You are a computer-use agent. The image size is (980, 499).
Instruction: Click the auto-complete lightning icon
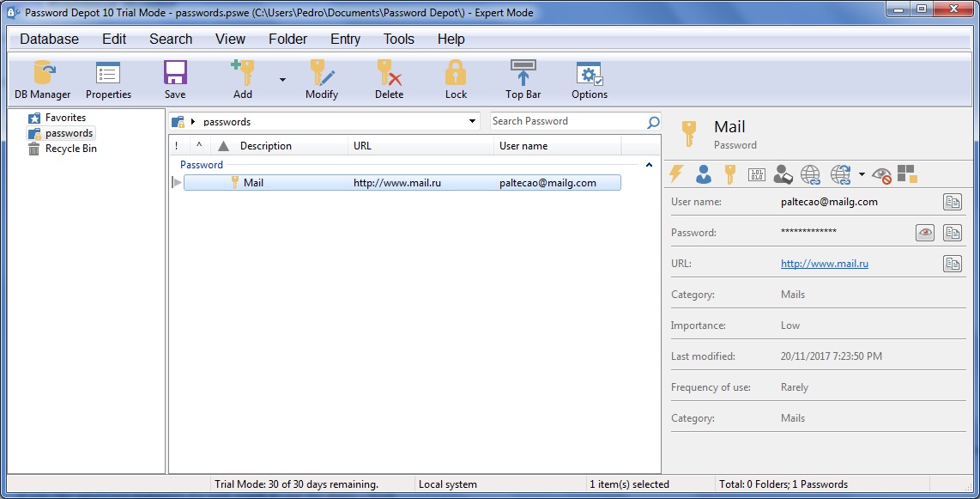[677, 174]
